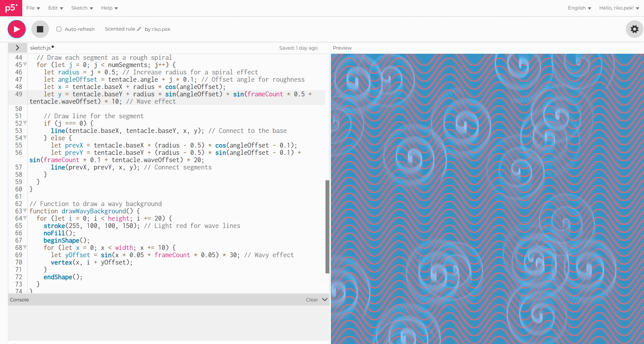Click the 'Saved: 1 day ago' status text
Image resolution: width=644 pixels, height=344 pixels.
pos(298,48)
